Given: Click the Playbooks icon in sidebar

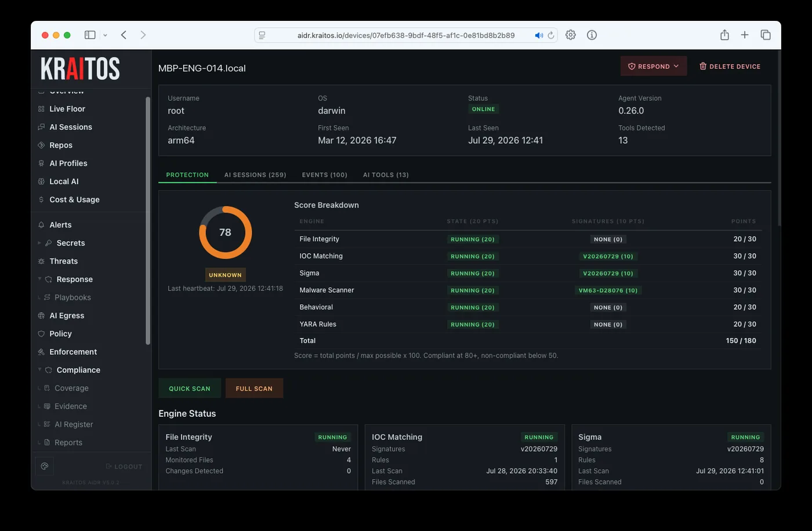Looking at the screenshot, I should (47, 297).
